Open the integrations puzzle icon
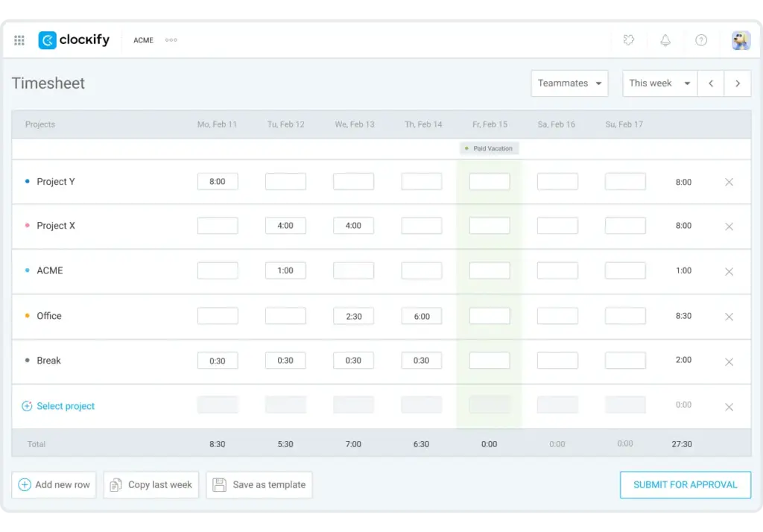Viewport: 763px width, 532px height. tap(628, 40)
